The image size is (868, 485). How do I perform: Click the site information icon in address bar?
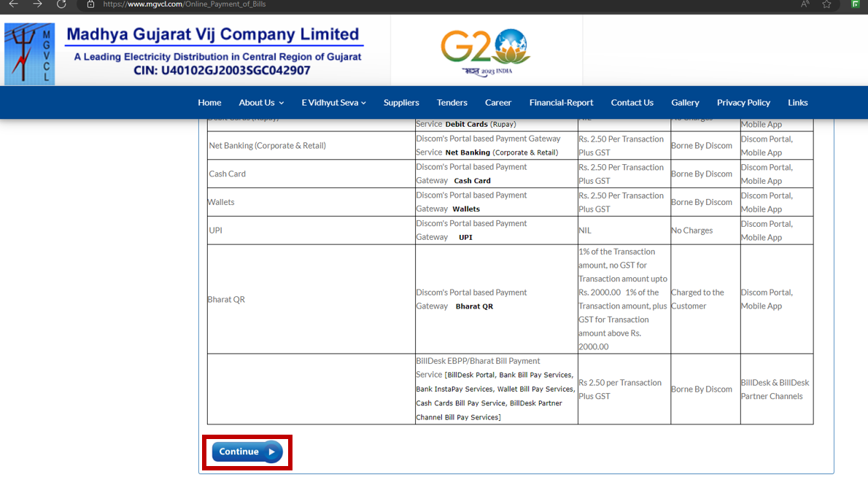click(x=90, y=5)
